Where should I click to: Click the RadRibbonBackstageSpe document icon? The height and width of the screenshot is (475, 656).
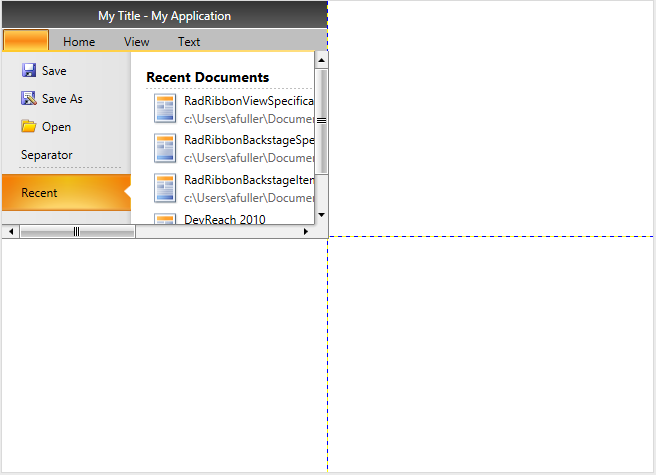(x=165, y=148)
